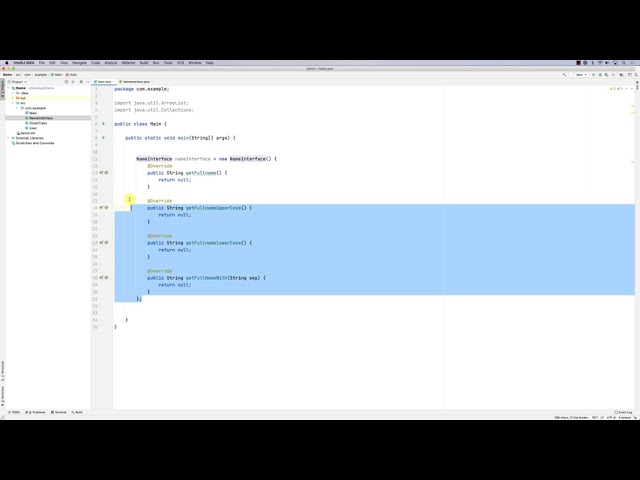Click the green Run button in toolbar
This screenshot has width=640, height=480.
pyautogui.click(x=593, y=75)
